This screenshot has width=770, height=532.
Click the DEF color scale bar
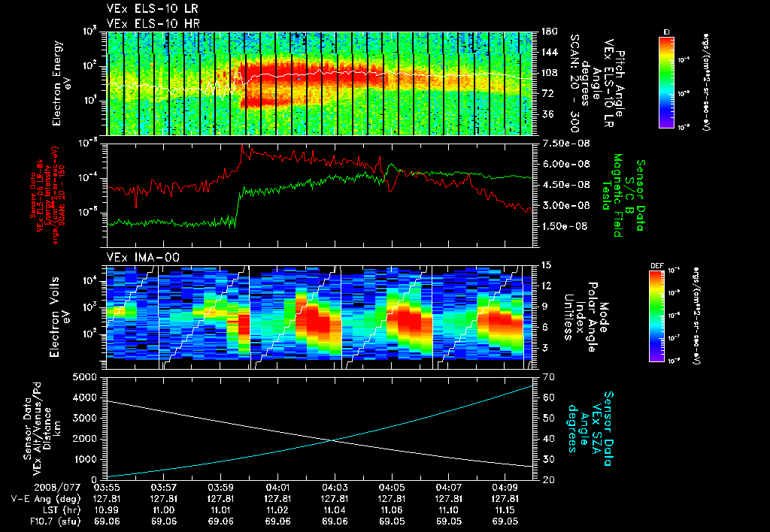coord(657,316)
